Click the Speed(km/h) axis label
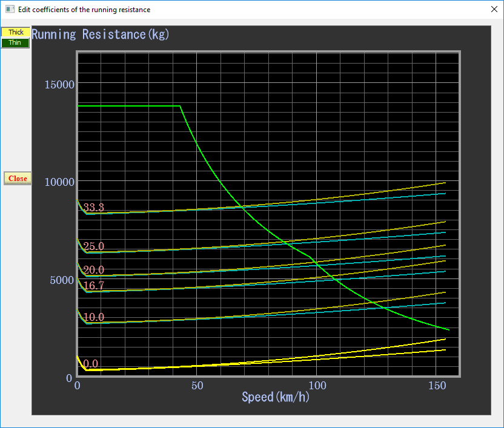Image resolution: width=504 pixels, height=428 pixels. [276, 397]
